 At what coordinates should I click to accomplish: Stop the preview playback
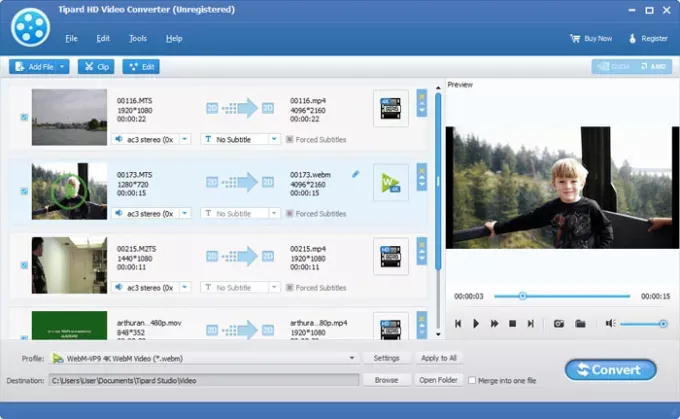pyautogui.click(x=512, y=324)
